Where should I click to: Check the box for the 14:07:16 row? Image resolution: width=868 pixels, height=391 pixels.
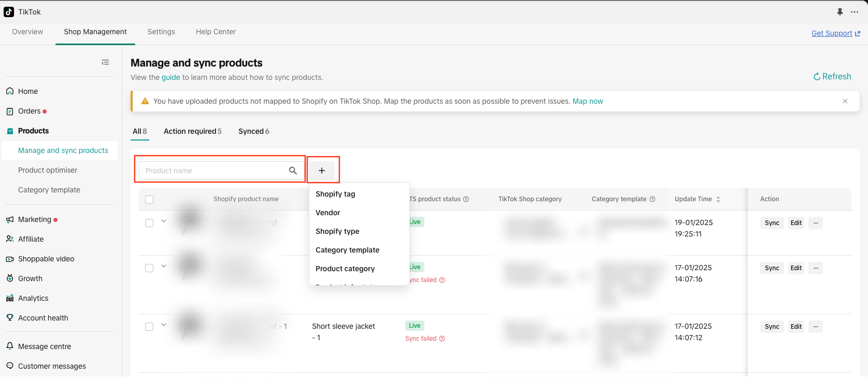pyautogui.click(x=149, y=268)
